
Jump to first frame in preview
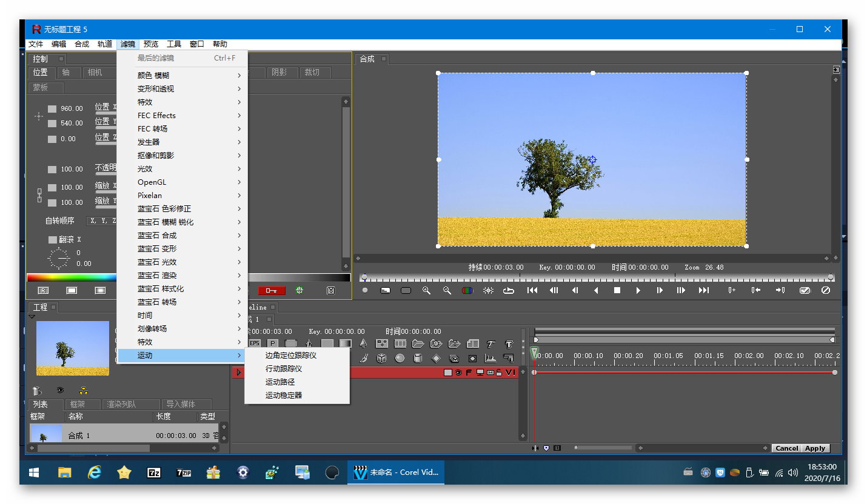(532, 290)
